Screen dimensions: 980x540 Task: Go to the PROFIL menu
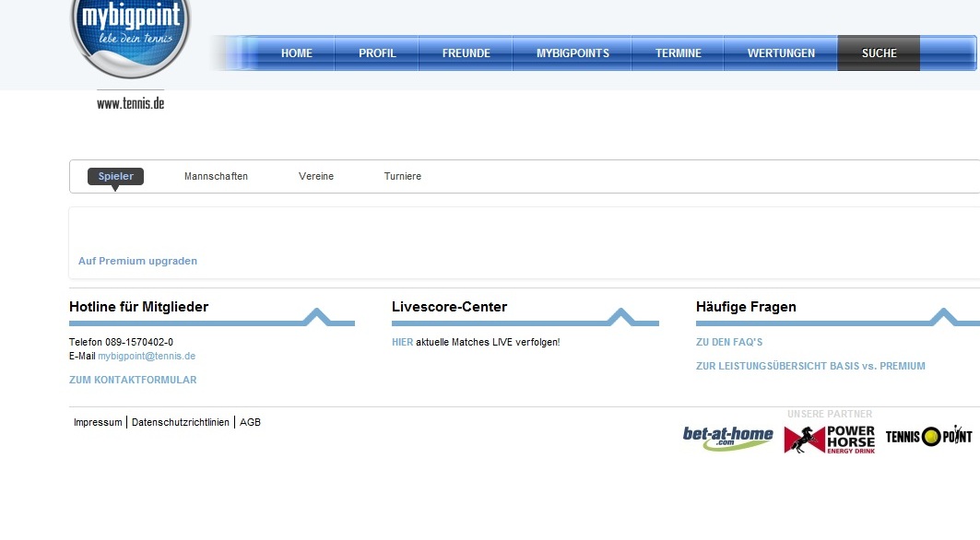(377, 53)
